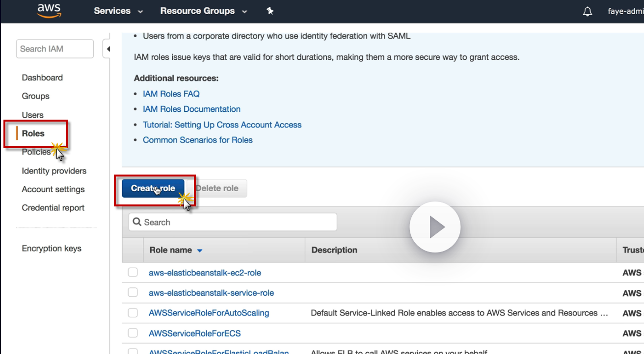Open the IAM Roles FAQ link

click(171, 94)
